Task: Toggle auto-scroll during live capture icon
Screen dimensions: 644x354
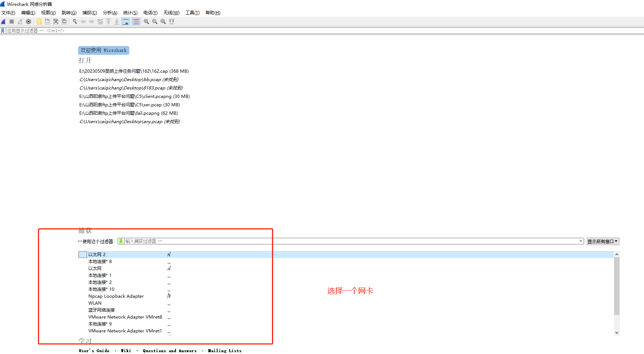Action: pos(126,22)
